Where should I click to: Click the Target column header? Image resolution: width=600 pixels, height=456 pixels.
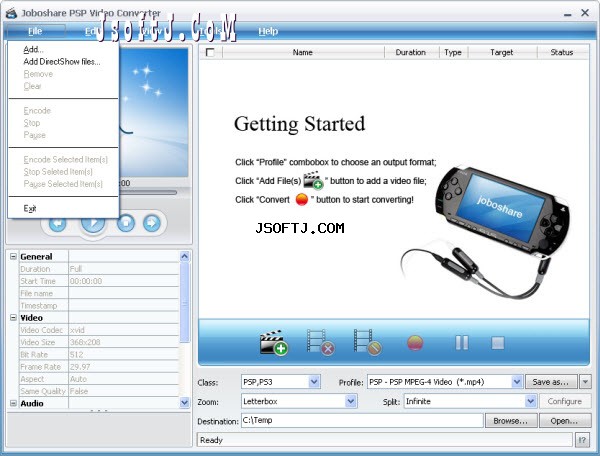coord(502,52)
